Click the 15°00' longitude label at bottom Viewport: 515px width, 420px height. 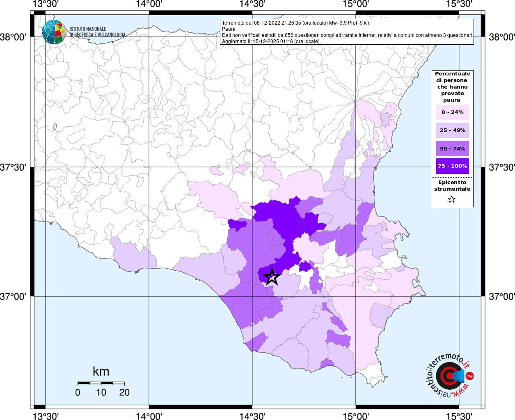click(x=355, y=415)
